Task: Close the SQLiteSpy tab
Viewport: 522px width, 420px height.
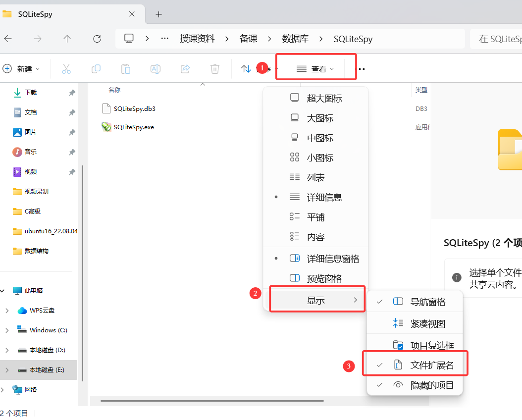Action: [132, 14]
